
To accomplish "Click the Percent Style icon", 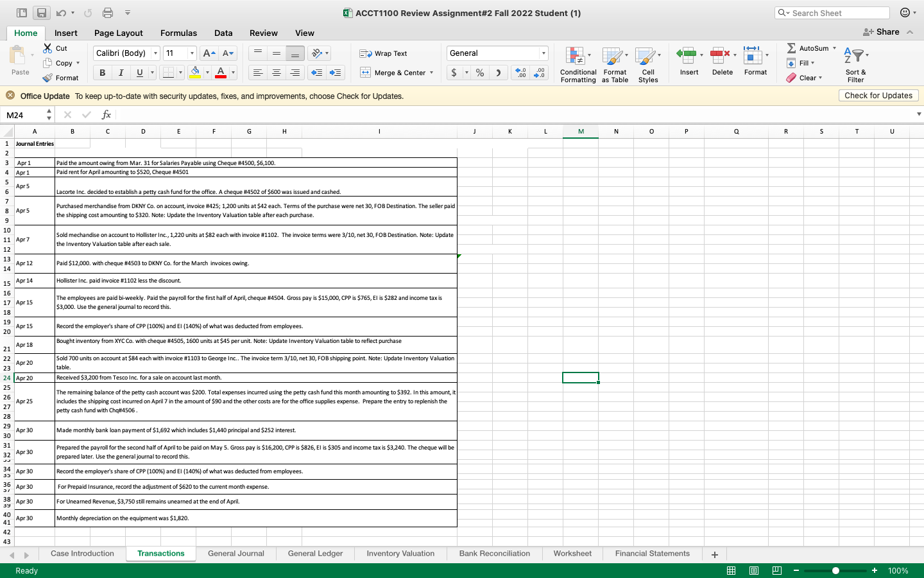I will pos(479,73).
